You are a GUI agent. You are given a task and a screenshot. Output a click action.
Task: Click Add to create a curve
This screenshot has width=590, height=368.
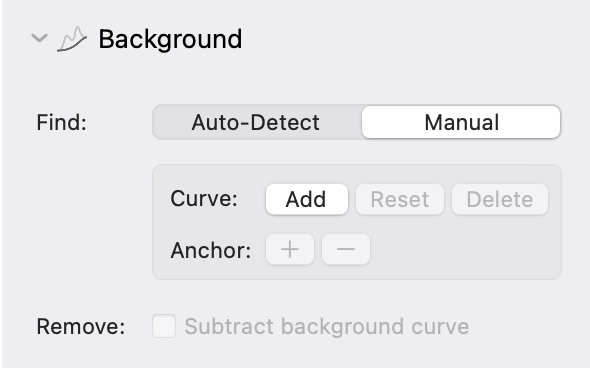pyautogui.click(x=307, y=199)
